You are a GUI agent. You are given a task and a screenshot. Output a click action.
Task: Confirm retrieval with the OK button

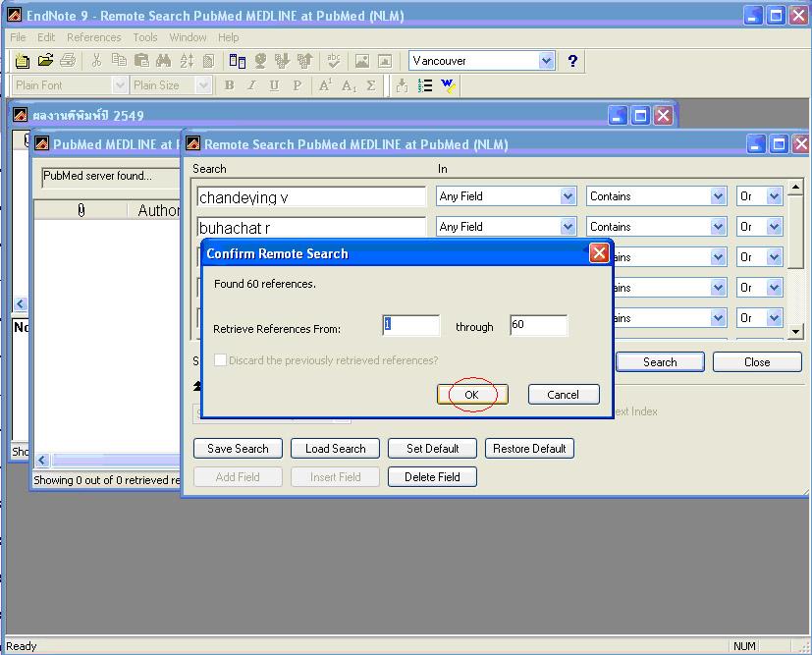click(x=472, y=395)
